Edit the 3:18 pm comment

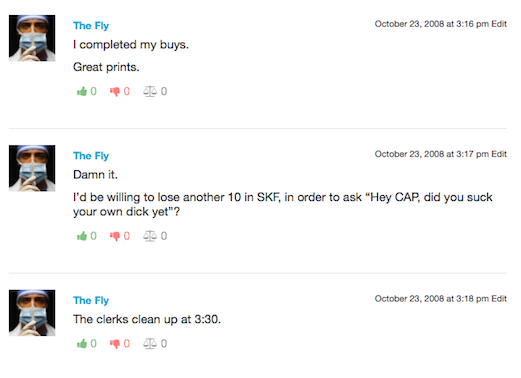(x=499, y=299)
